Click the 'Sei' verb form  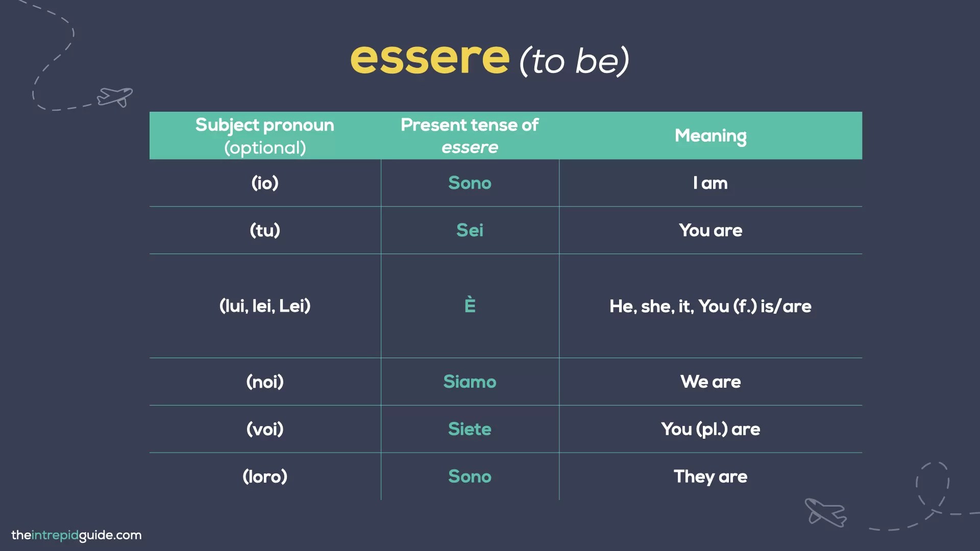[470, 231]
